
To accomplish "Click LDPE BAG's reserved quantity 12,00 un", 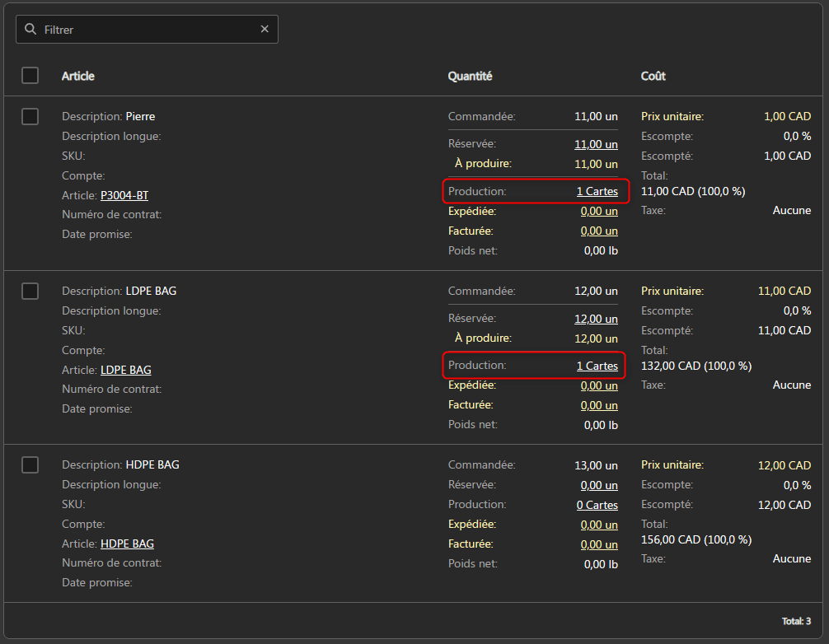I will (596, 319).
